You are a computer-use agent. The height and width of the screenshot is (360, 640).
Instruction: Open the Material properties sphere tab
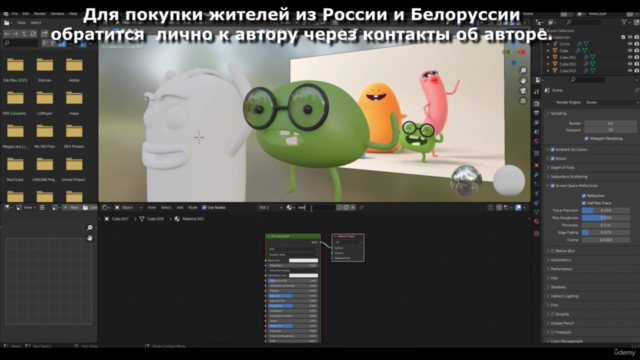pos(537,222)
